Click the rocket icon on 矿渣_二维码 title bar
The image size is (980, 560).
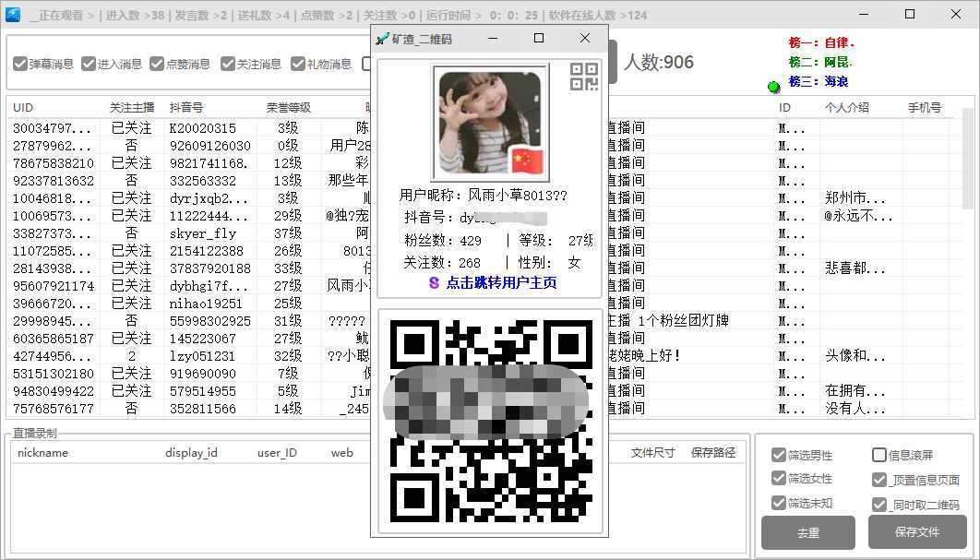(x=384, y=39)
